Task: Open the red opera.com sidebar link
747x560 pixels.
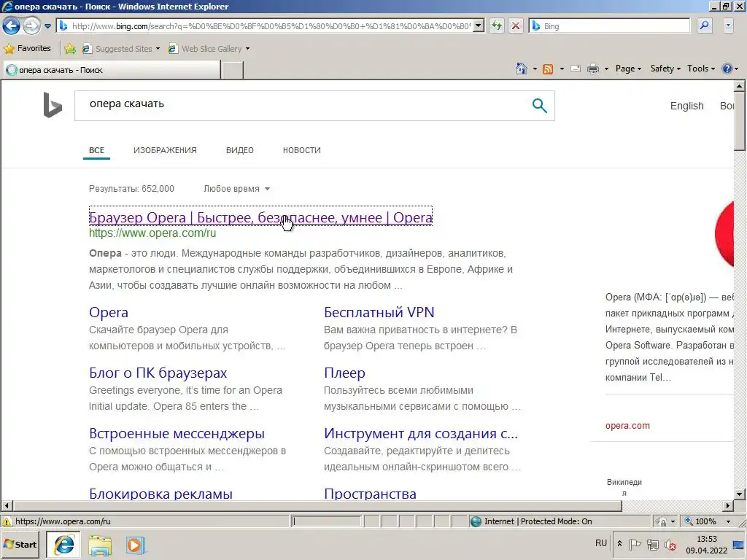Action: (x=627, y=426)
